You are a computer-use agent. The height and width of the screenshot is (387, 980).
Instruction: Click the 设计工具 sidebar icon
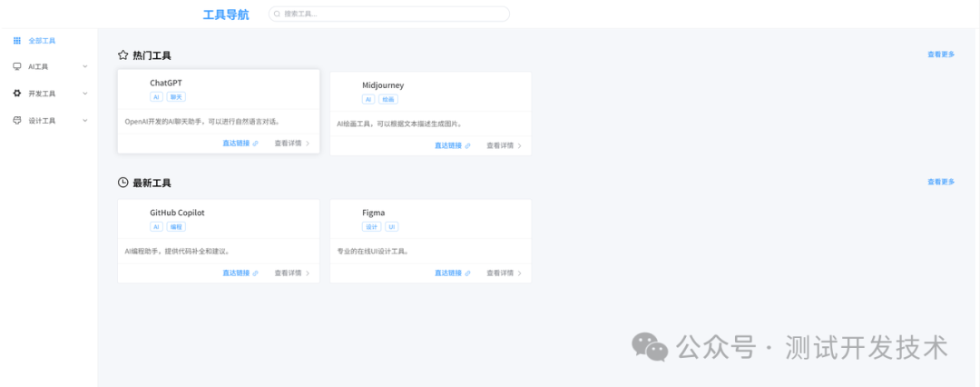[17, 120]
